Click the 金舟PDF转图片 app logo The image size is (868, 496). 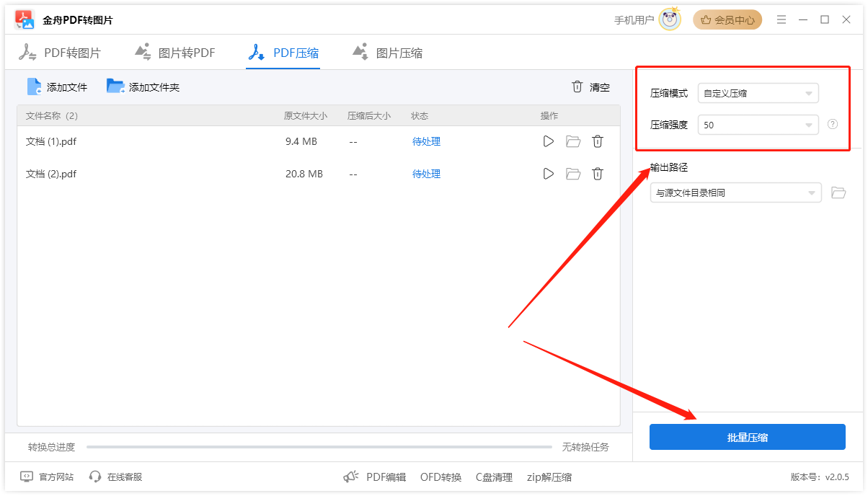point(25,20)
